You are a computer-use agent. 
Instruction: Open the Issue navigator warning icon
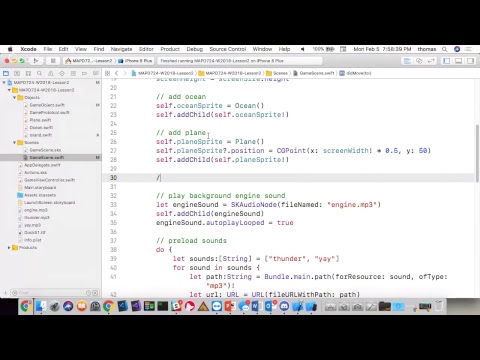pos(51,73)
